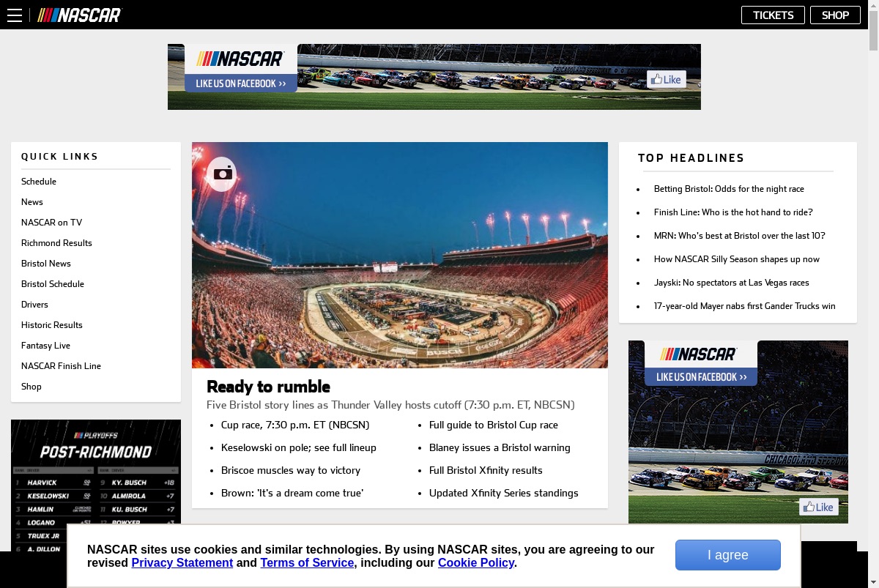Open Updated Xfinity Series standings

[x=504, y=493]
